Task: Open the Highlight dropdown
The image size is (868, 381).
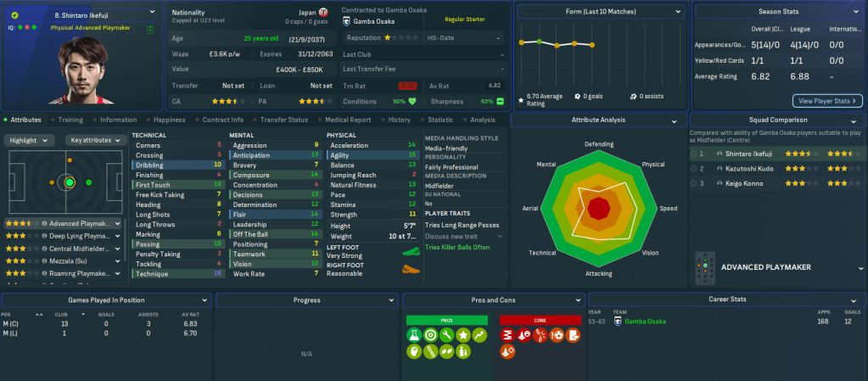Action: (32, 140)
